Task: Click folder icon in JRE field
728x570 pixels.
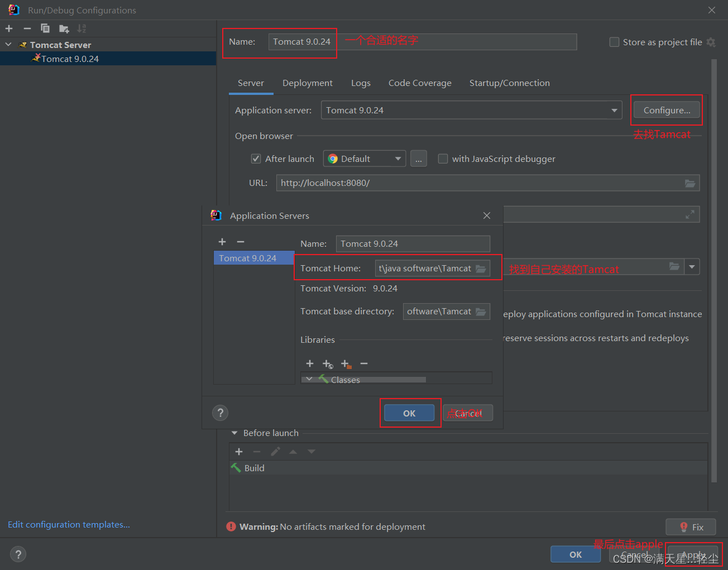Action: [674, 266]
